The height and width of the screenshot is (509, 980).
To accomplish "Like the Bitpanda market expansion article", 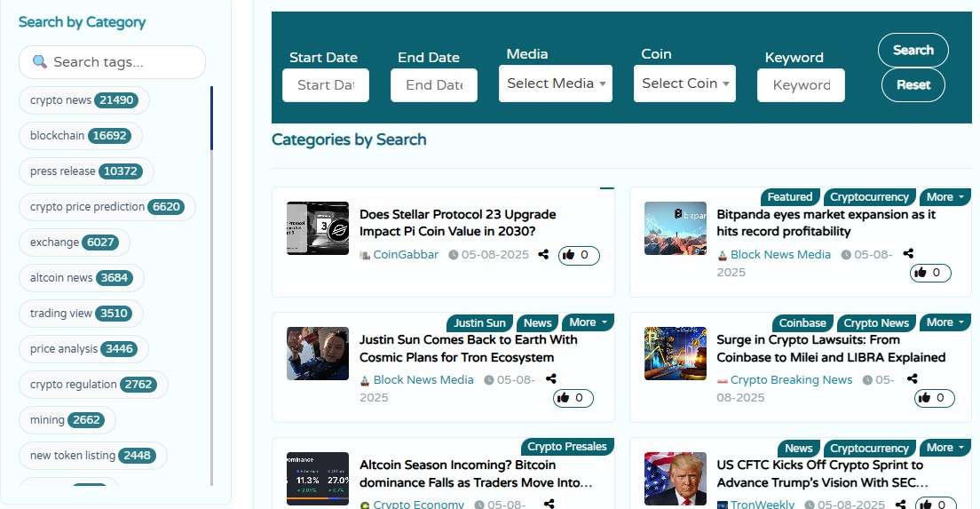I will (x=930, y=273).
